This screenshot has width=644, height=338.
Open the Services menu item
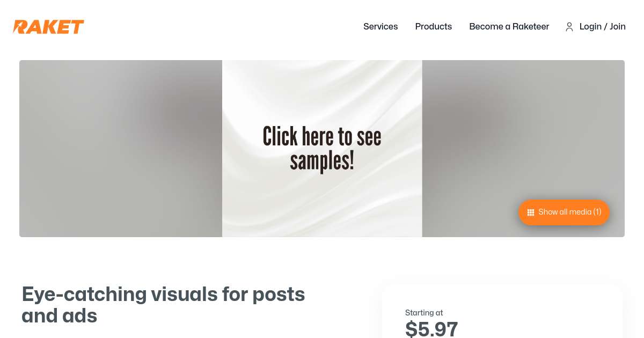pos(380,26)
